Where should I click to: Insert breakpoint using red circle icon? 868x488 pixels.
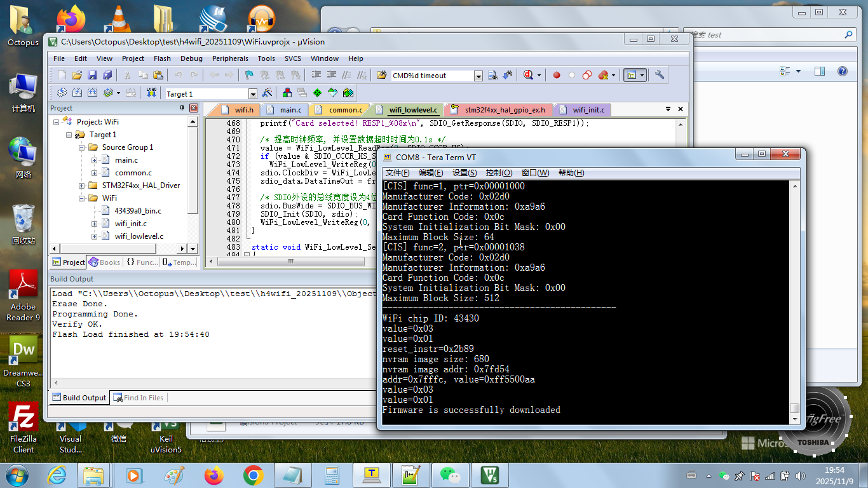point(557,75)
